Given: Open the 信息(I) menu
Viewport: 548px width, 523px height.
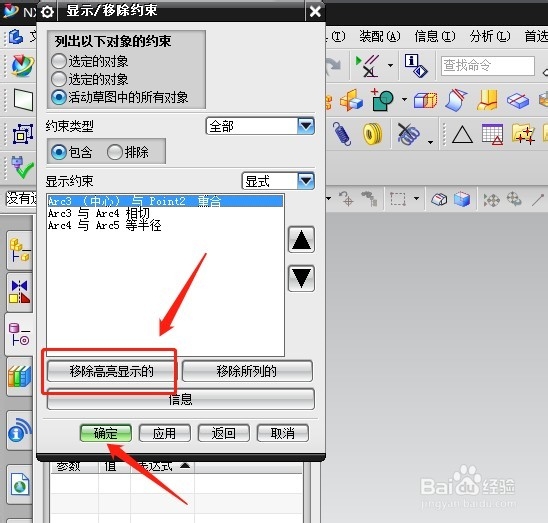Looking at the screenshot, I should point(435,36).
